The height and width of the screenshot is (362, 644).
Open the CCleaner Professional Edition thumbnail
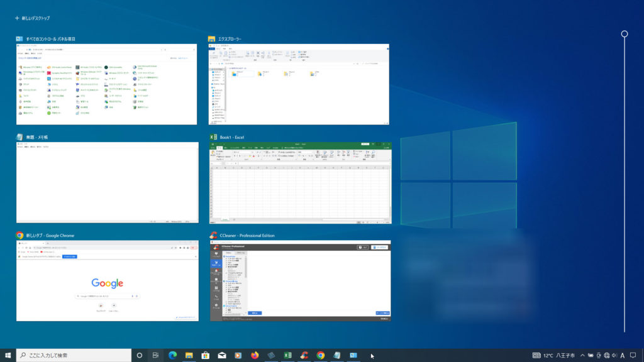299,280
